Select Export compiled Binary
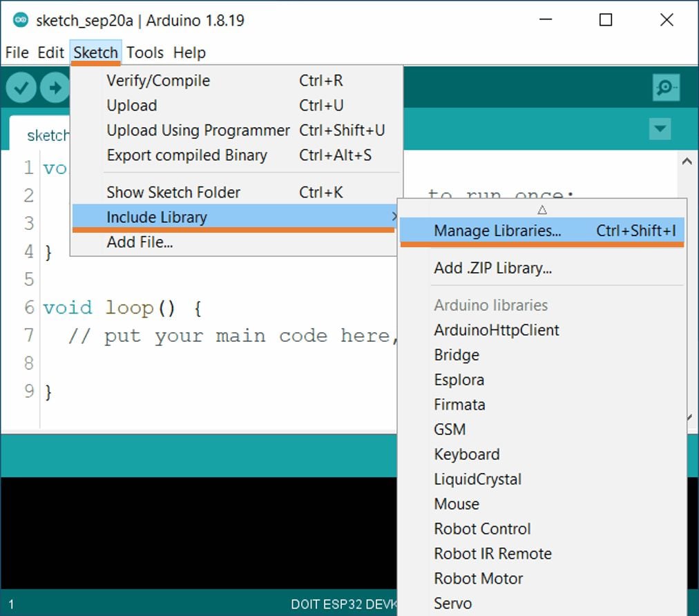699x616 pixels. 186,155
